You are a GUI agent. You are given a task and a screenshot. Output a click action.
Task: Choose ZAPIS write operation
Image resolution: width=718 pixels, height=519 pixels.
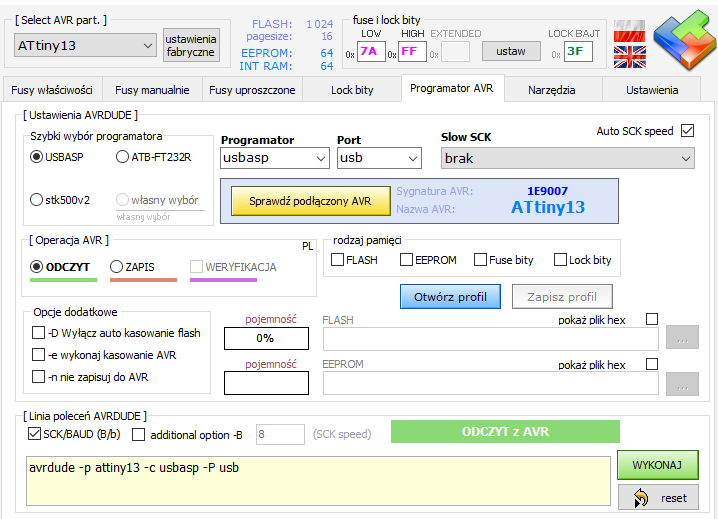pyautogui.click(x=117, y=267)
